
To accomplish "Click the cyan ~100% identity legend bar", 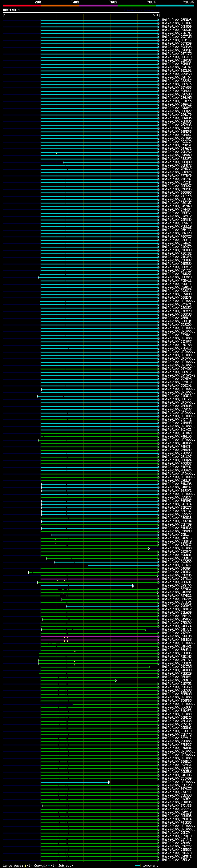I will pyautogui.click(x=175, y=6).
